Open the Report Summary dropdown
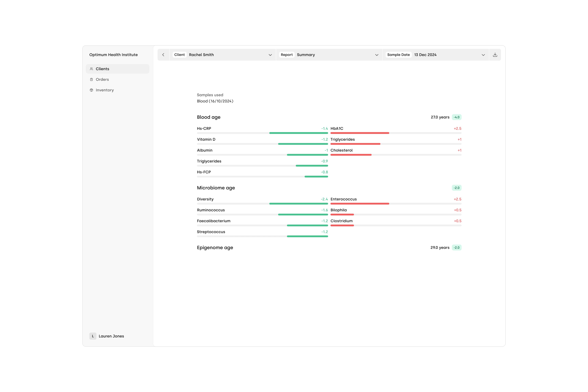This screenshot has height=392, width=588. [x=377, y=55]
